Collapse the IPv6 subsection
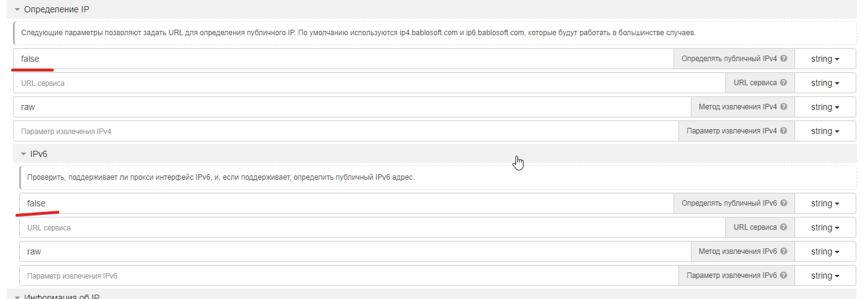This screenshot has width=868, height=299. (x=23, y=154)
